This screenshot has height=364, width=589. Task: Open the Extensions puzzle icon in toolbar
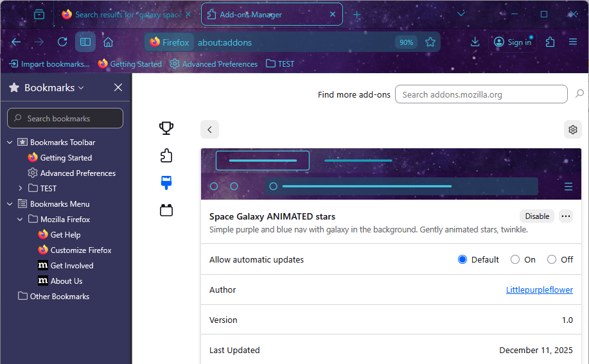550,42
